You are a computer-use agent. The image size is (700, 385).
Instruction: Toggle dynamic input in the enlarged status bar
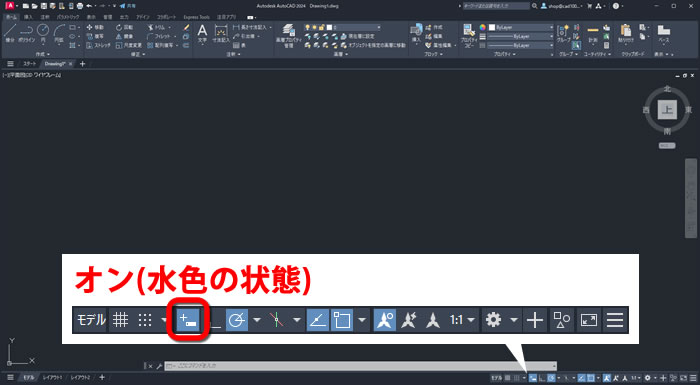click(188, 320)
